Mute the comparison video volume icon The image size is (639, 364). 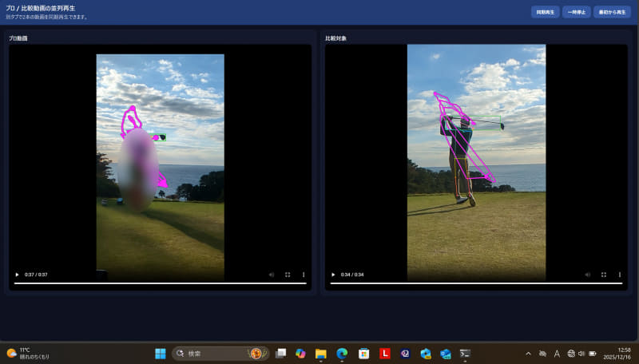point(588,275)
